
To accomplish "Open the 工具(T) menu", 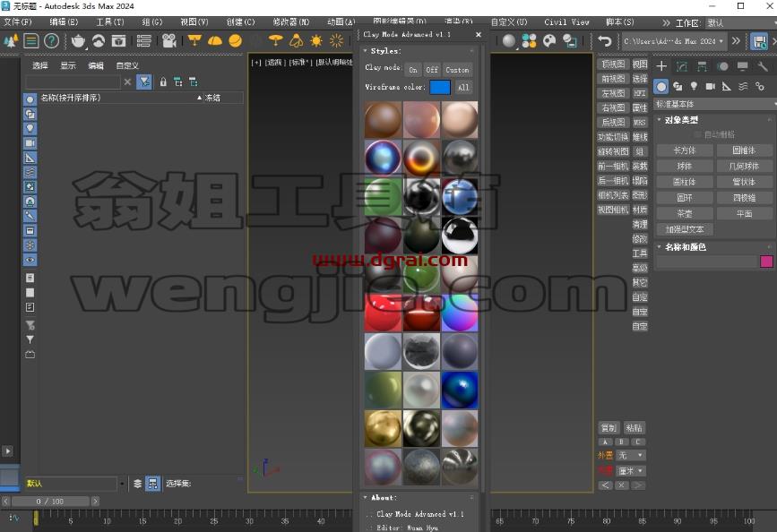I will [x=110, y=22].
